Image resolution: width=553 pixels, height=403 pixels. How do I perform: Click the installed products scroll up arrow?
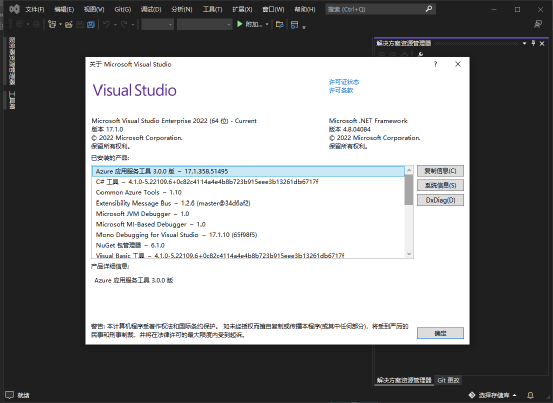click(x=409, y=170)
